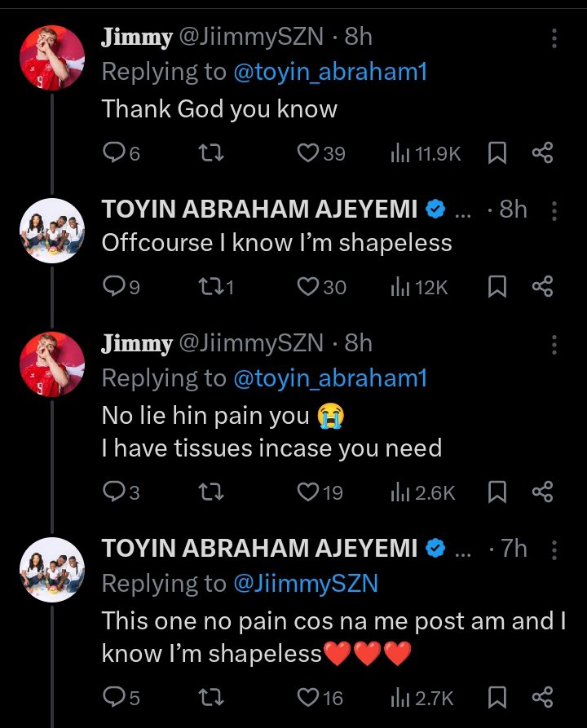The height and width of the screenshot is (728, 587).
Task: Open more options on Toyin's "Offcourse" tweet
Action: coord(554,210)
